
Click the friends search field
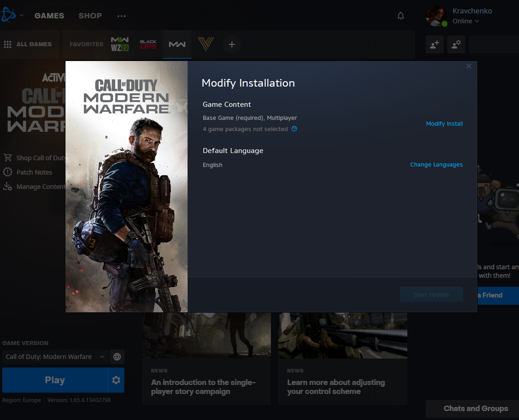(x=494, y=44)
